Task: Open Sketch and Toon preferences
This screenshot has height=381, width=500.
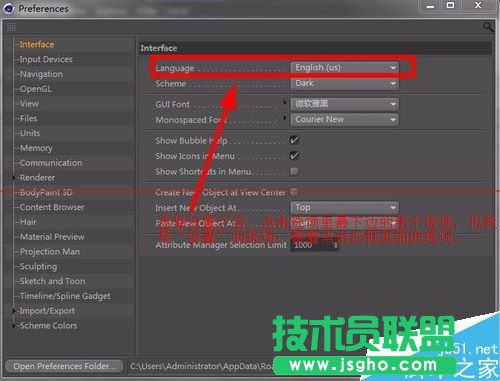Action: 52,281
